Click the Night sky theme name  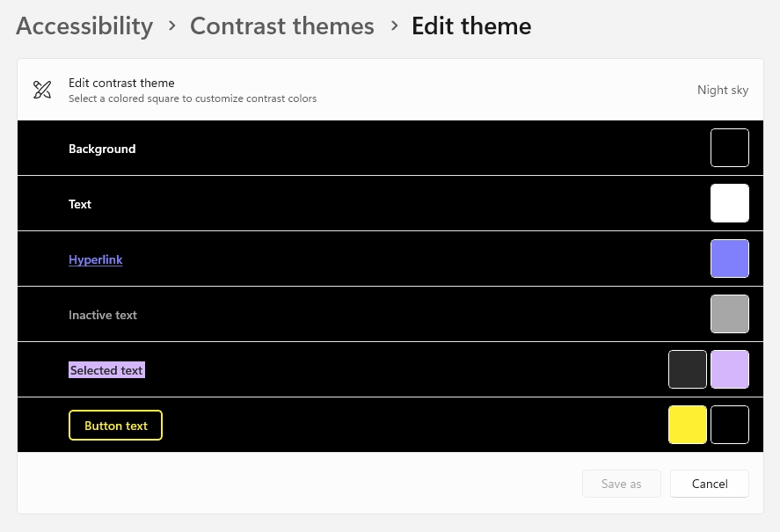(x=723, y=90)
